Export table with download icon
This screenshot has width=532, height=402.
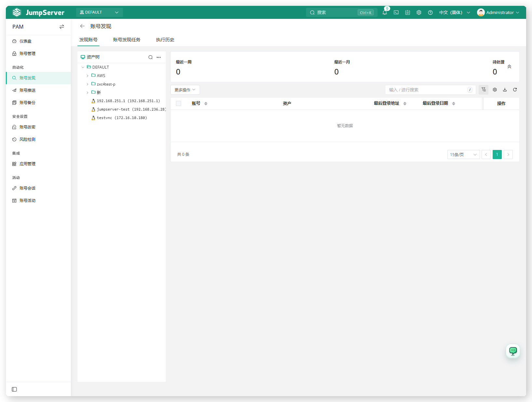coord(505,90)
